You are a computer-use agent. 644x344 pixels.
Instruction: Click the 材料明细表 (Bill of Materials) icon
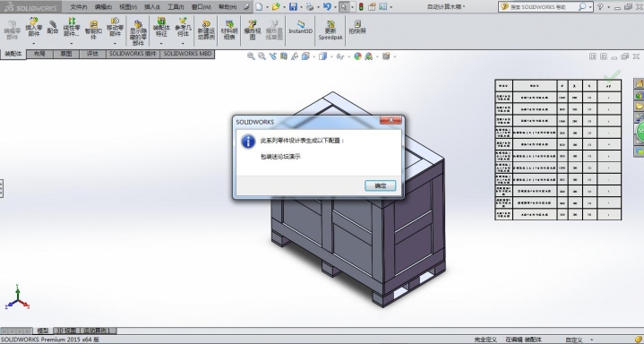click(229, 30)
